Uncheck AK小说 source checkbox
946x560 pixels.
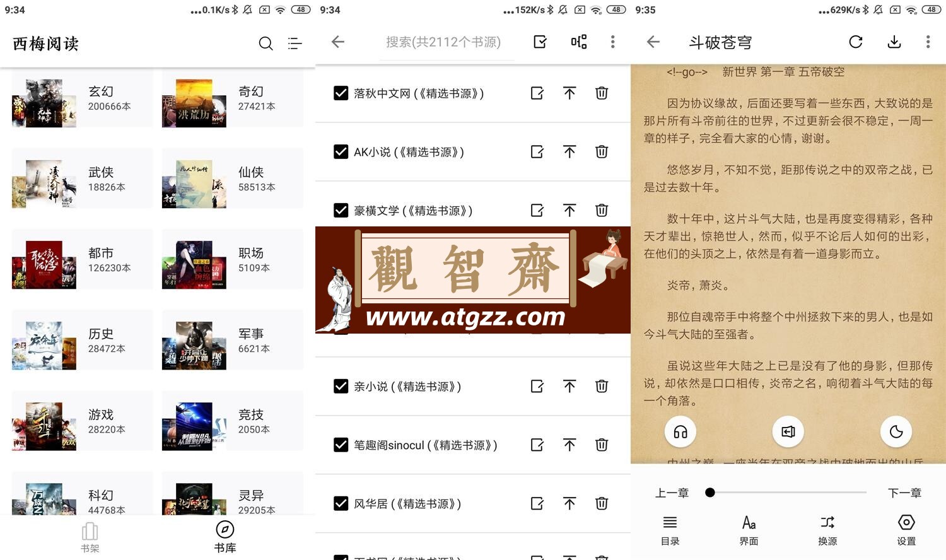[x=341, y=152]
